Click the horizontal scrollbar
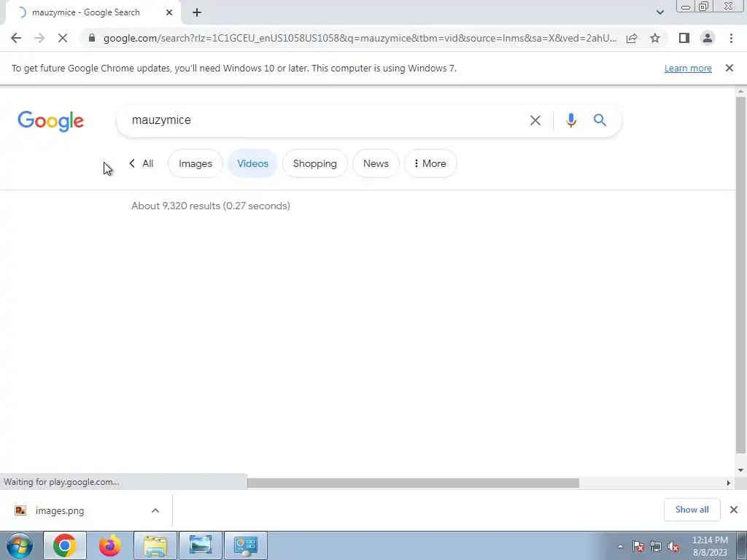 [413, 483]
